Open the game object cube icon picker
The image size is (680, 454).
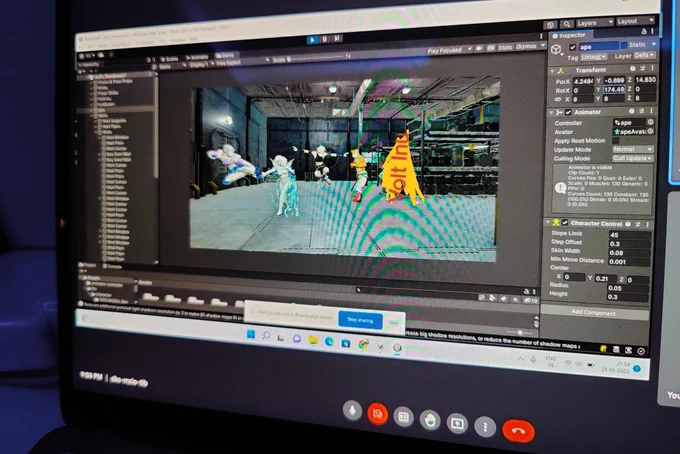[556, 50]
